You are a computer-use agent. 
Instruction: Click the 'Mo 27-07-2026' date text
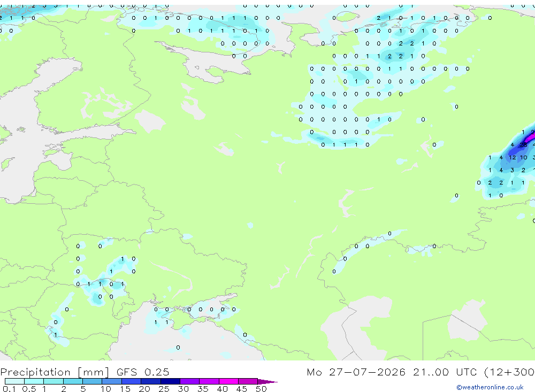click(356, 372)
